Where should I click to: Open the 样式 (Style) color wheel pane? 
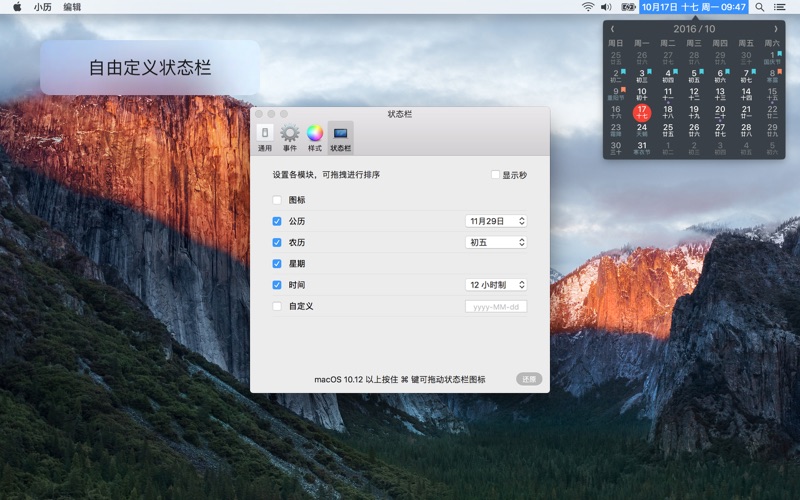315,137
